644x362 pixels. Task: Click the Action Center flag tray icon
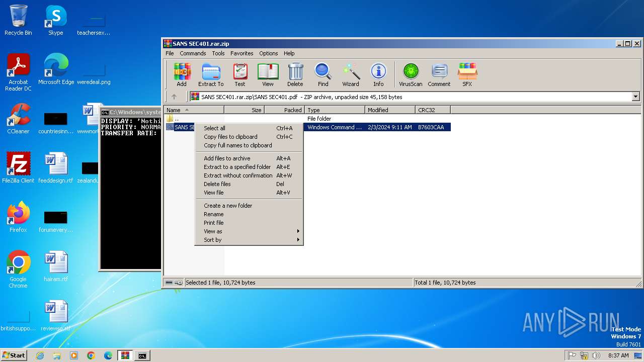click(572, 355)
